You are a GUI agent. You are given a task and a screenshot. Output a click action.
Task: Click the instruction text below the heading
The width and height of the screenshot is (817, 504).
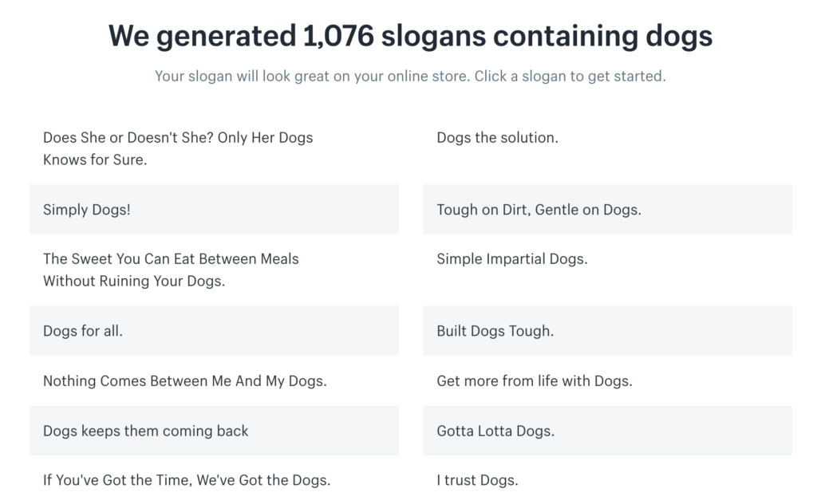pyautogui.click(x=410, y=76)
